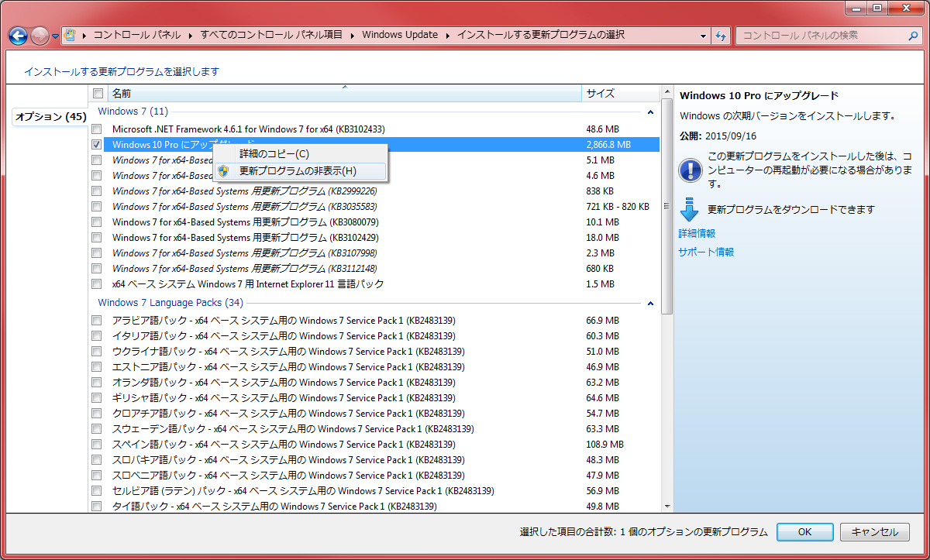The image size is (930, 560).
Task: Collapse the Windows 7 Language Packs group
Action: click(x=650, y=304)
